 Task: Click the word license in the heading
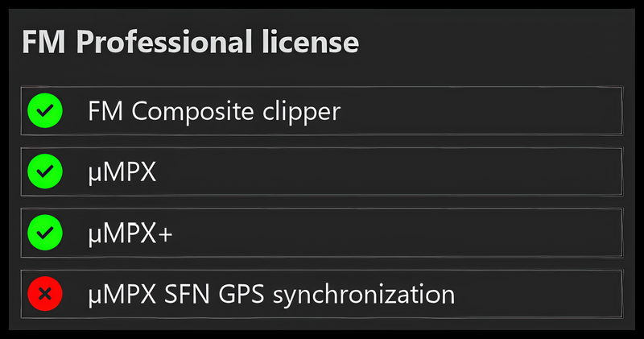[310, 42]
